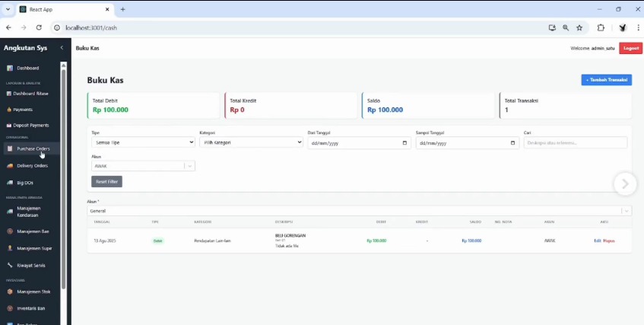The height and width of the screenshot is (325, 644).
Task: Collapse the sidebar with the chevron
Action: [62, 48]
